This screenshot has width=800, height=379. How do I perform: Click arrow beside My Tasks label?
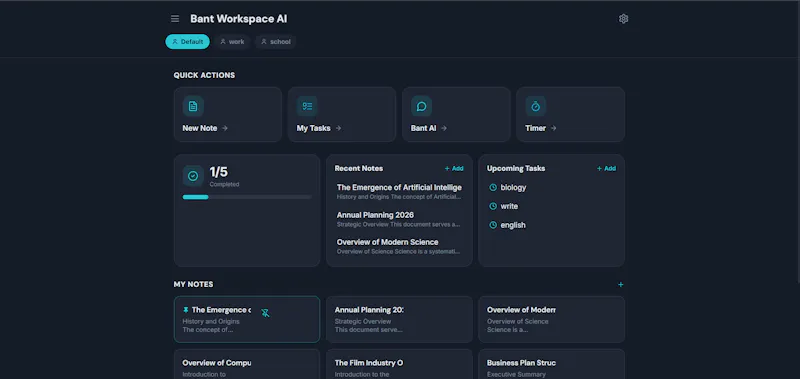pos(338,129)
